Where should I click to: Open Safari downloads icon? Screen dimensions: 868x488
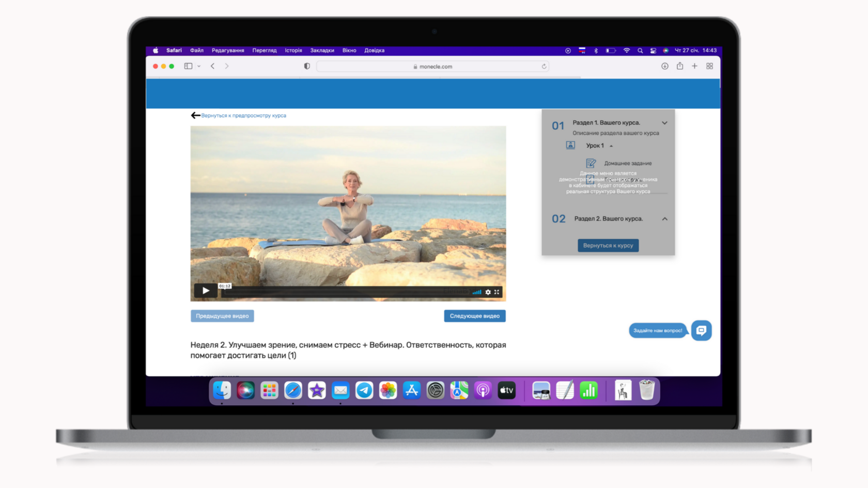665,66
